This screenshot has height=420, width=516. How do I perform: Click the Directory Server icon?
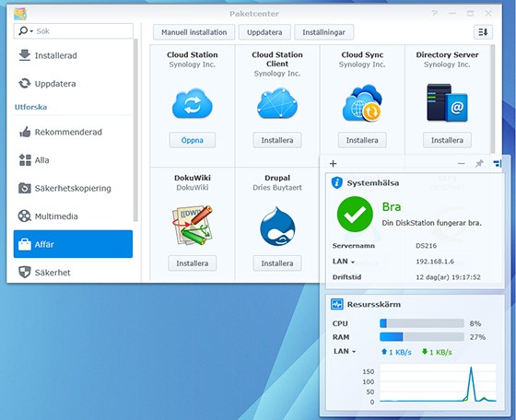pos(447,102)
